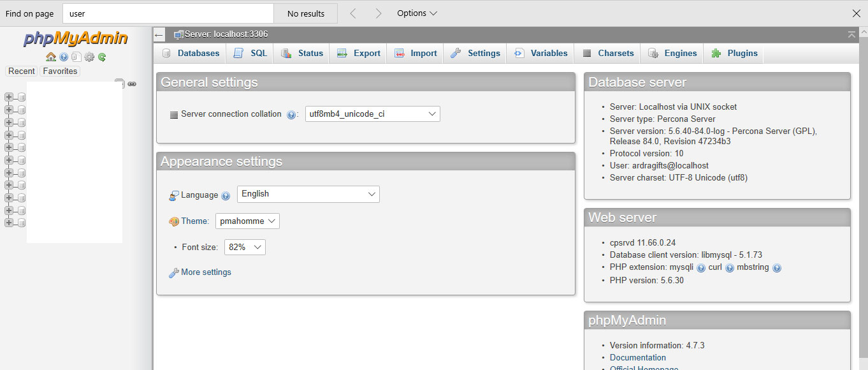The width and height of the screenshot is (868, 370).
Task: Click the Recent button in the sidebar
Action: coord(22,71)
